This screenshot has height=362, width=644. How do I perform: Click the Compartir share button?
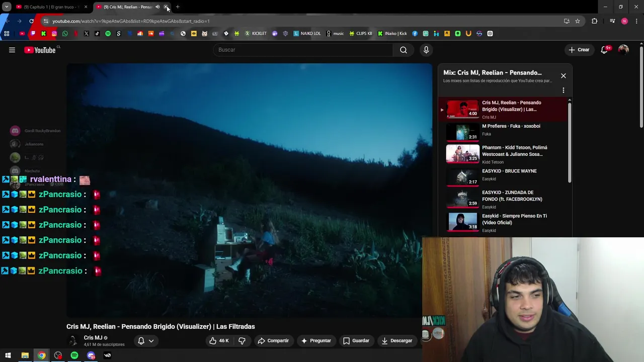point(273,341)
